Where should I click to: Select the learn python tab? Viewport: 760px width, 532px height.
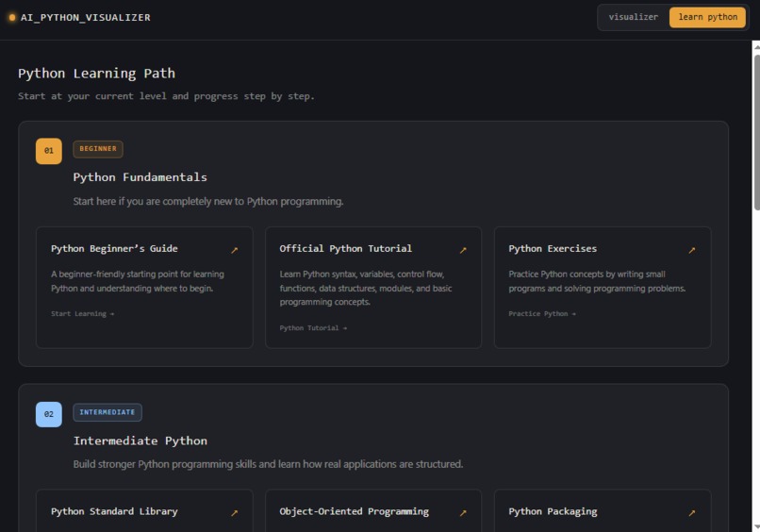tap(707, 17)
